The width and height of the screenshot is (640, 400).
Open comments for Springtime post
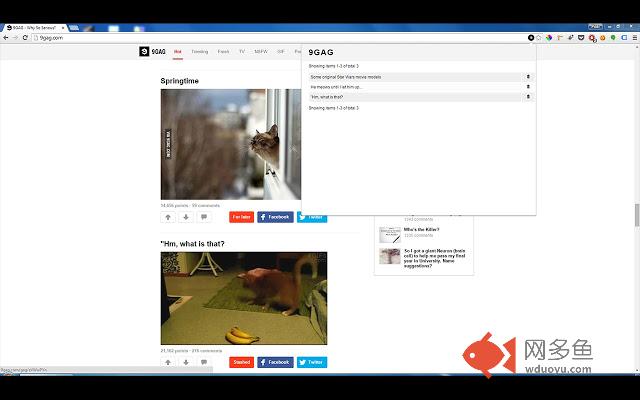[x=204, y=217]
